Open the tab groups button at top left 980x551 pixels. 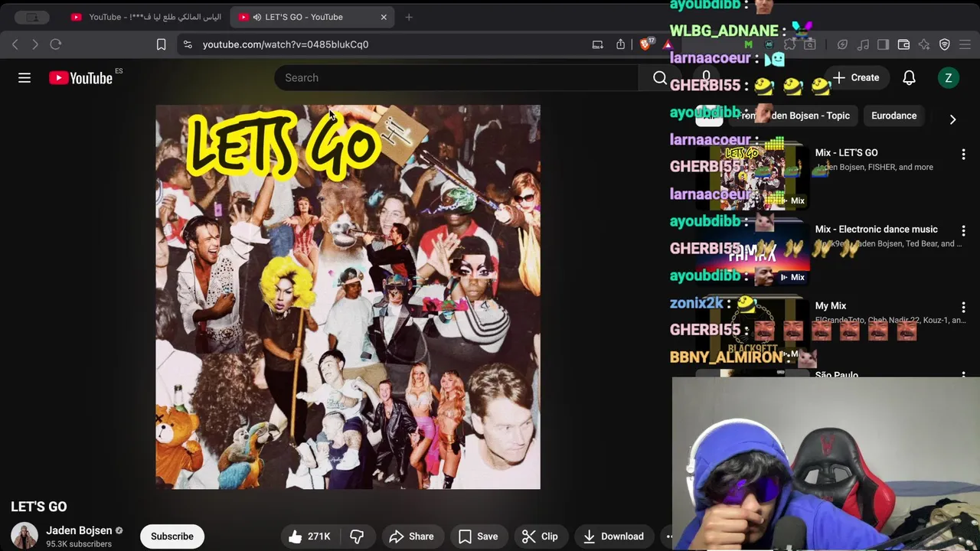click(32, 17)
